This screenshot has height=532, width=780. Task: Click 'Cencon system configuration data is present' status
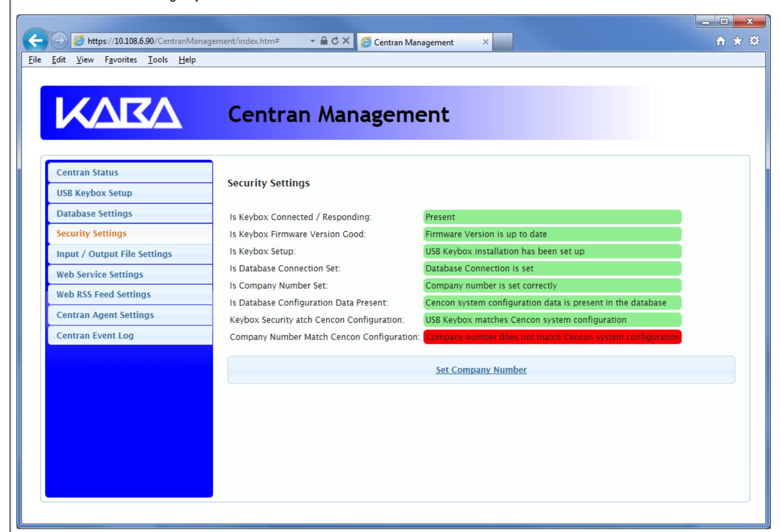[552, 303]
